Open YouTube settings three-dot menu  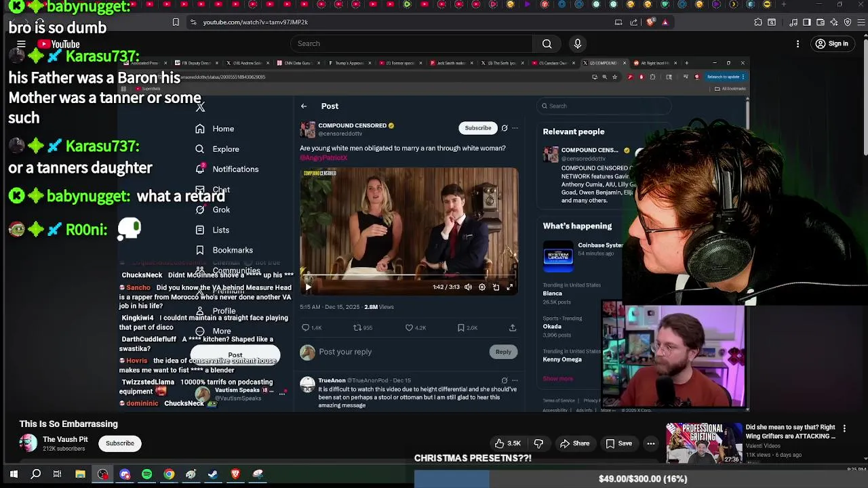tap(797, 44)
